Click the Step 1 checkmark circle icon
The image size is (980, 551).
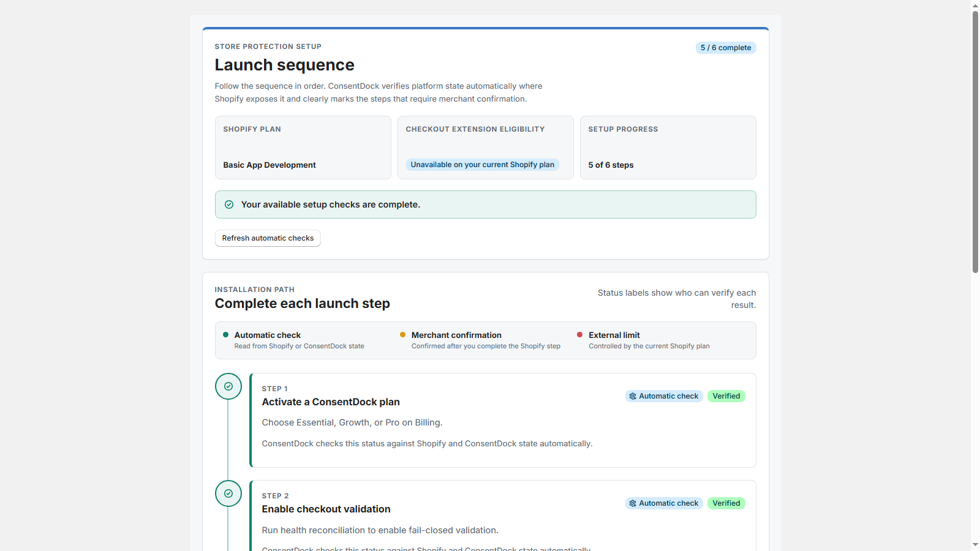[x=228, y=386]
